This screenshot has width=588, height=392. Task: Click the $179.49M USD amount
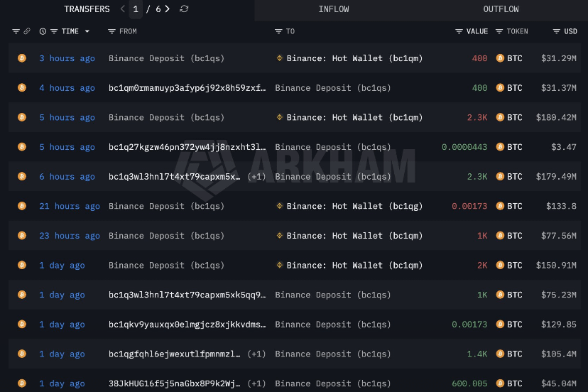click(556, 177)
